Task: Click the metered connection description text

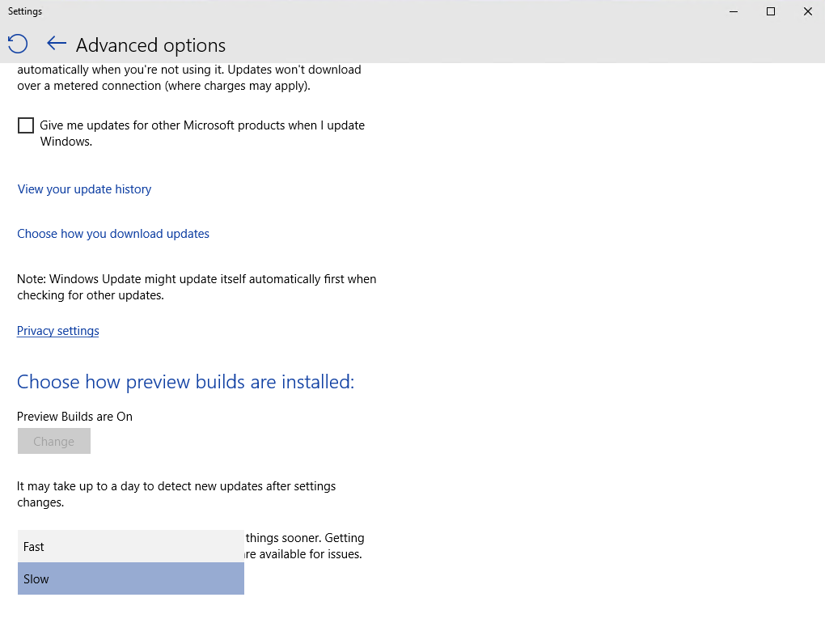Action: pyautogui.click(x=188, y=78)
